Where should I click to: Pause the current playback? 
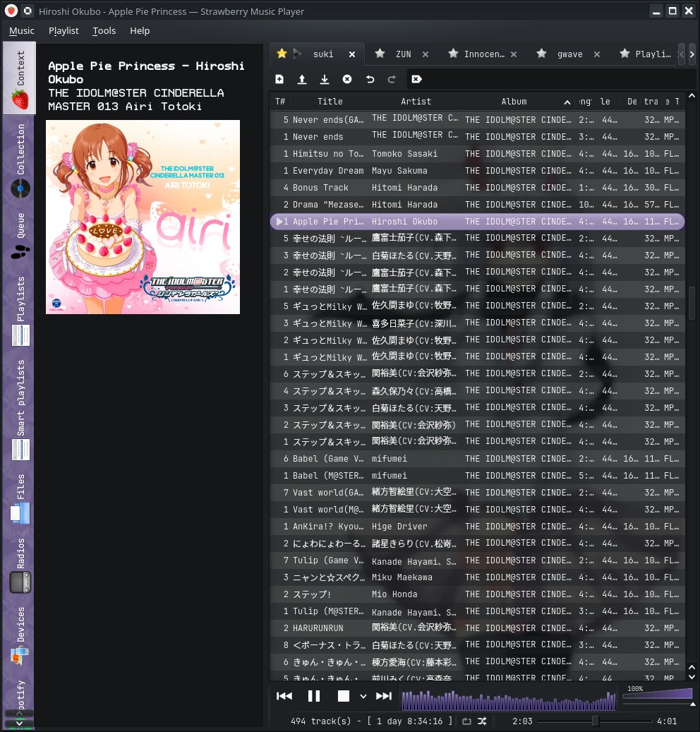[314, 696]
